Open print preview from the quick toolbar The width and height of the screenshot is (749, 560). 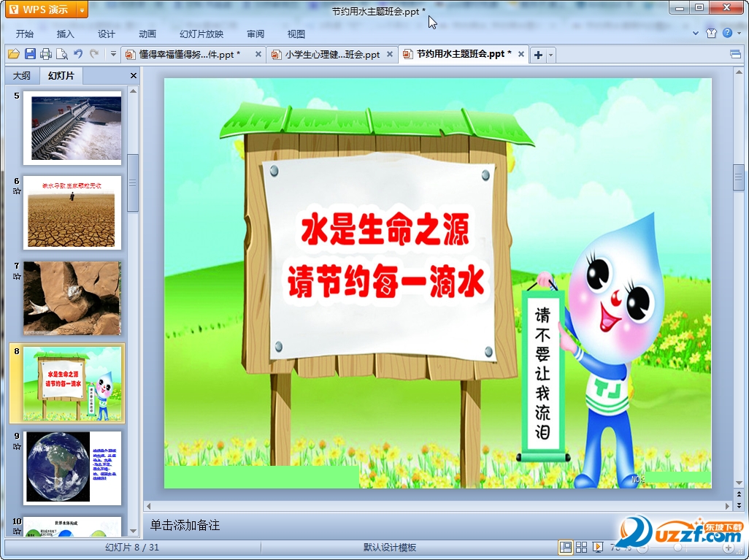click(61, 55)
